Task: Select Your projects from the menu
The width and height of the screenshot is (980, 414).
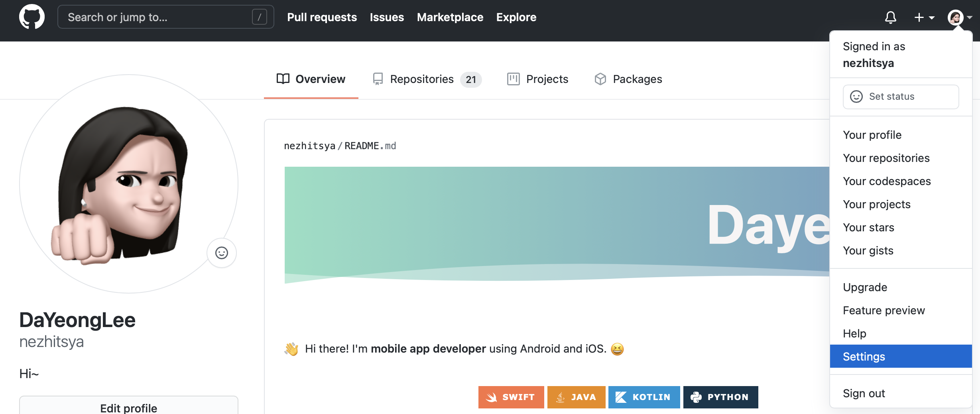Action: pyautogui.click(x=901, y=204)
